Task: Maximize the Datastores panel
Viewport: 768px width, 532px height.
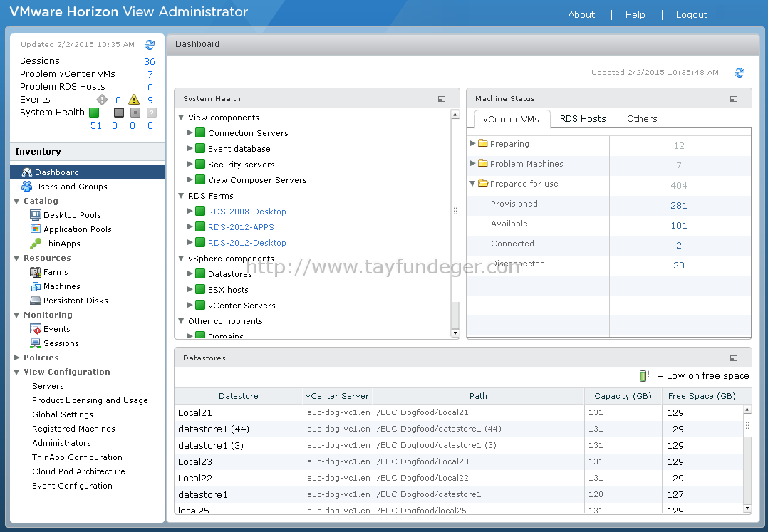Action: tap(734, 358)
